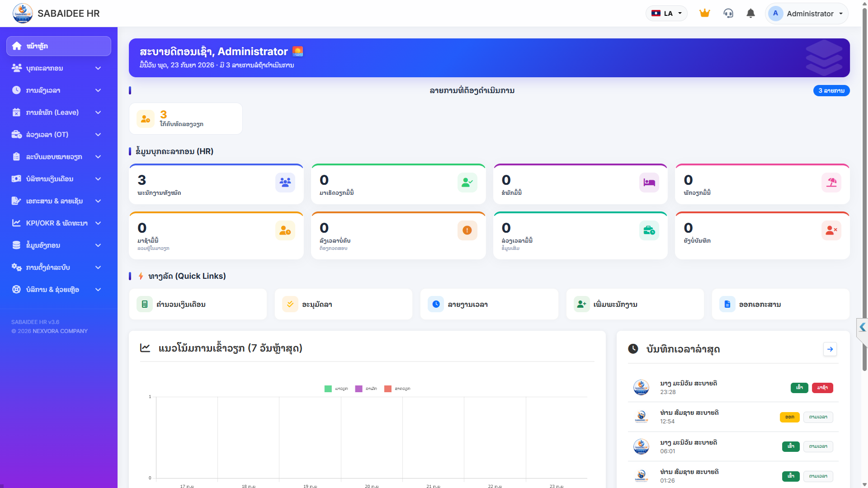This screenshot has height=488, width=868.
Task: Open the ການຕັ້ງຄ່າລະບົບ sidebar item
Action: (59, 267)
